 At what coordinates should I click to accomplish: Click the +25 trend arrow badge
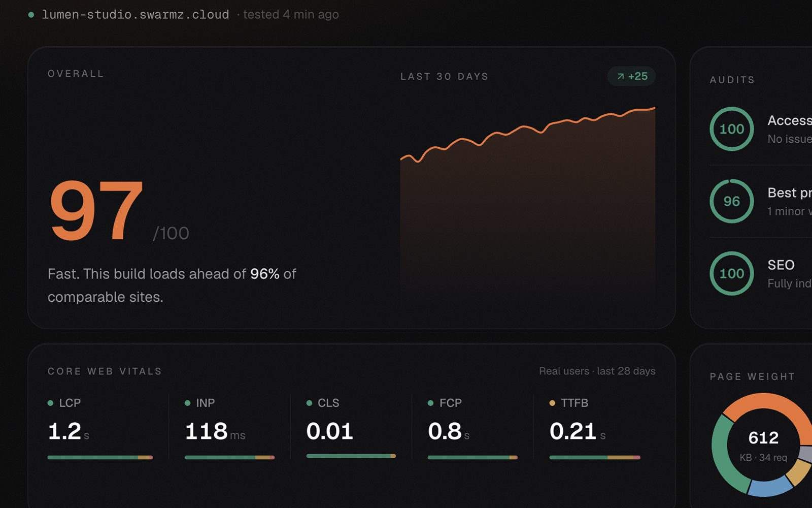631,76
